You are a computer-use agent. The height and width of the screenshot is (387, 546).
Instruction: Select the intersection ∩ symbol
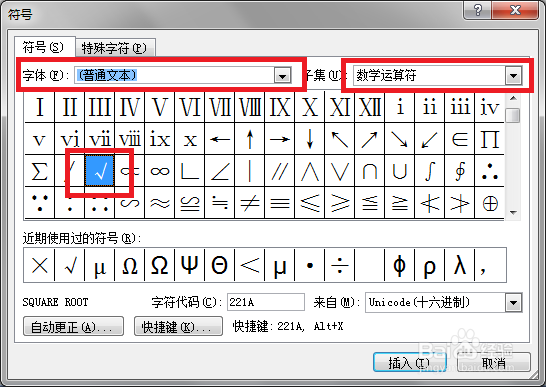pyautogui.click(x=370, y=171)
